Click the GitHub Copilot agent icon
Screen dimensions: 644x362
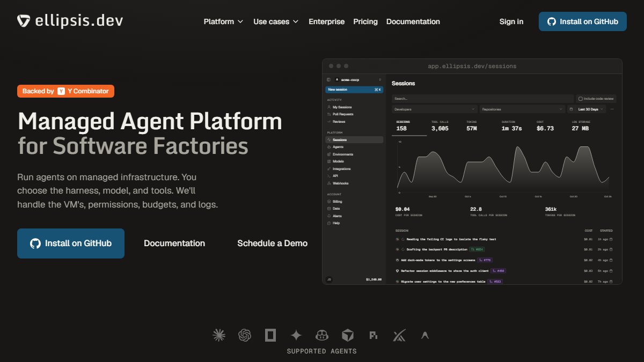point(322,335)
